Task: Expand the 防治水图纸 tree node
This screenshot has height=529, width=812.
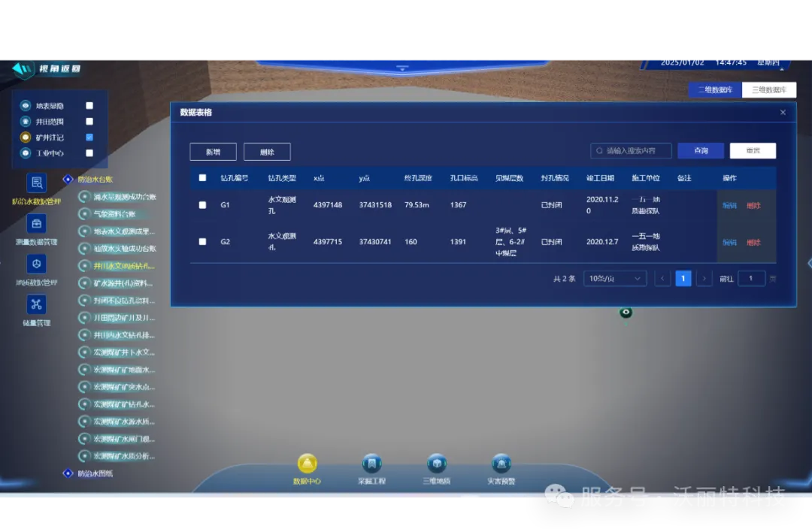Action: [x=68, y=473]
